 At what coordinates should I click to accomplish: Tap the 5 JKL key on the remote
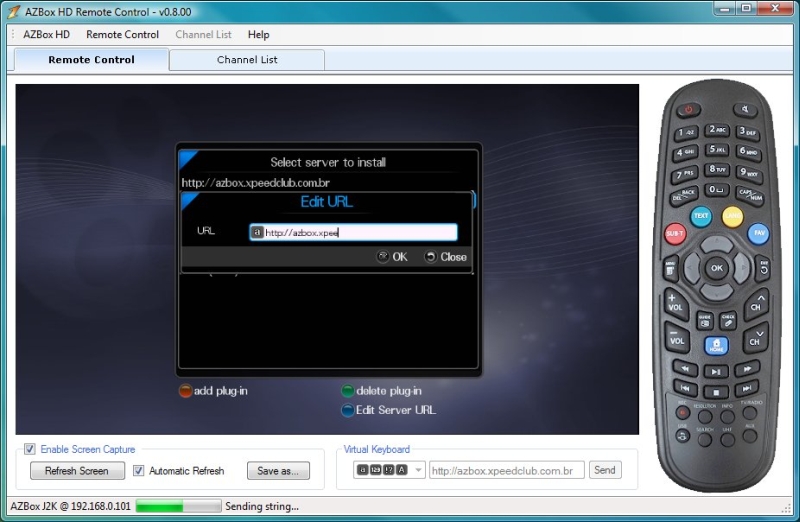coord(717,150)
